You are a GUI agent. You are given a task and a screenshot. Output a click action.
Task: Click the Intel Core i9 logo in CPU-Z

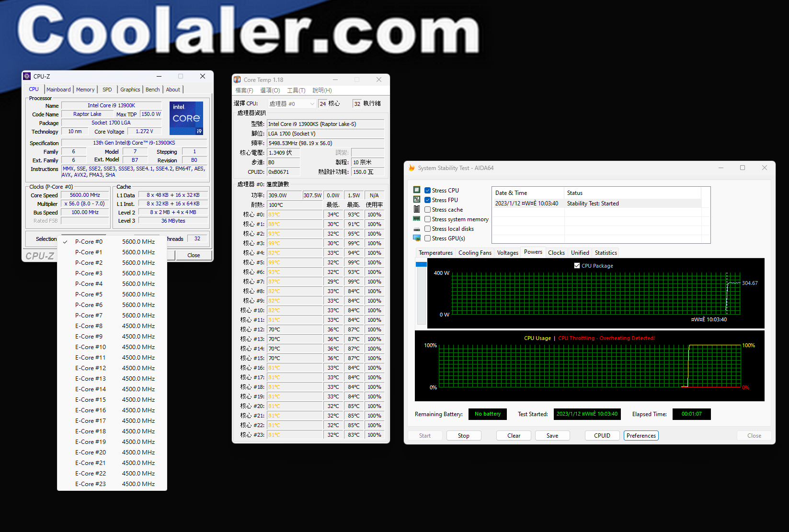pyautogui.click(x=186, y=118)
